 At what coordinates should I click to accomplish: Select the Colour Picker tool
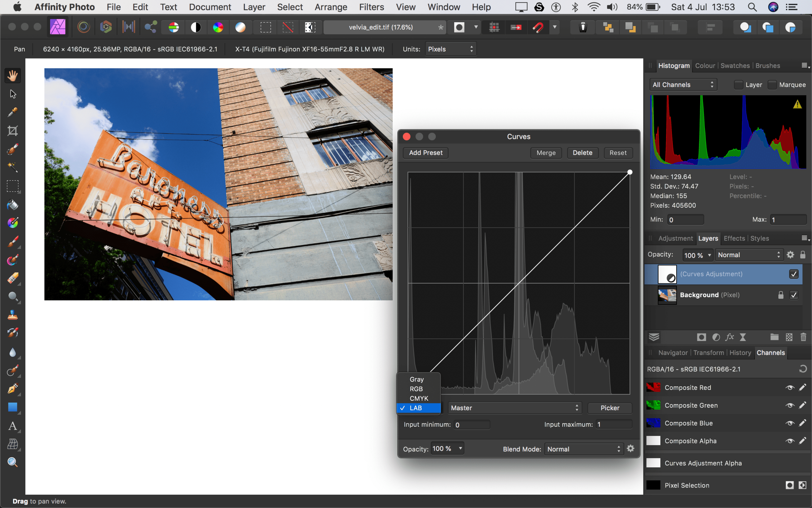pyautogui.click(x=12, y=112)
